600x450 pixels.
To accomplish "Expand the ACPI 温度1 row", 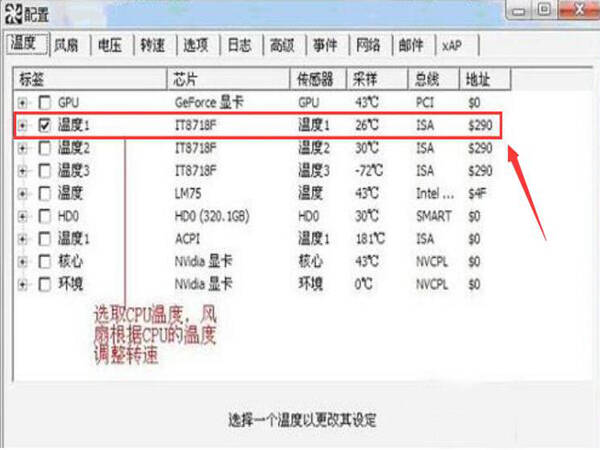I will [x=23, y=239].
